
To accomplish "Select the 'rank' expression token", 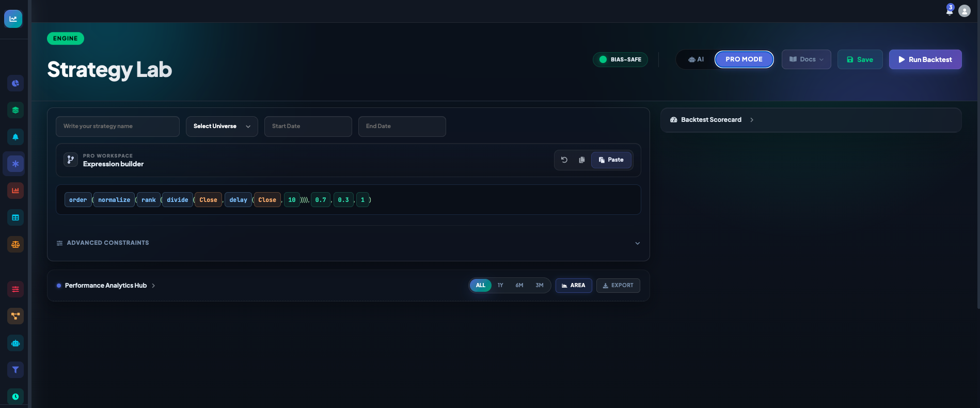I will [x=149, y=200].
